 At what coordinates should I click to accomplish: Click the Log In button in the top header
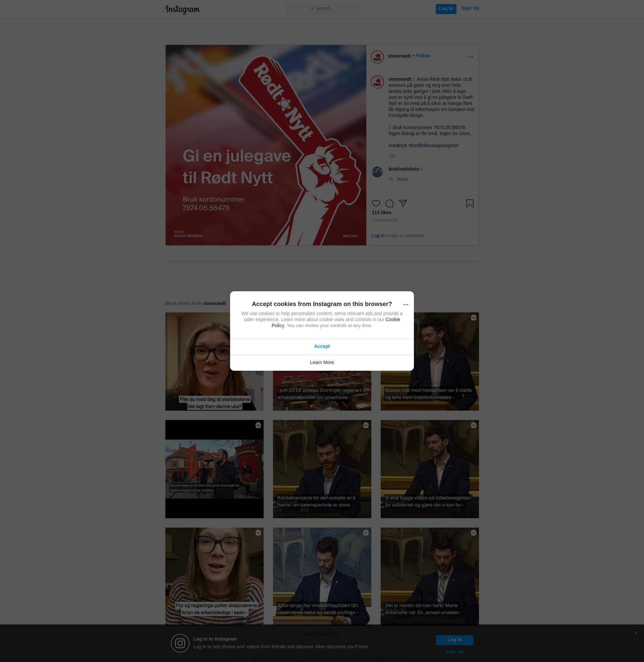click(x=446, y=9)
